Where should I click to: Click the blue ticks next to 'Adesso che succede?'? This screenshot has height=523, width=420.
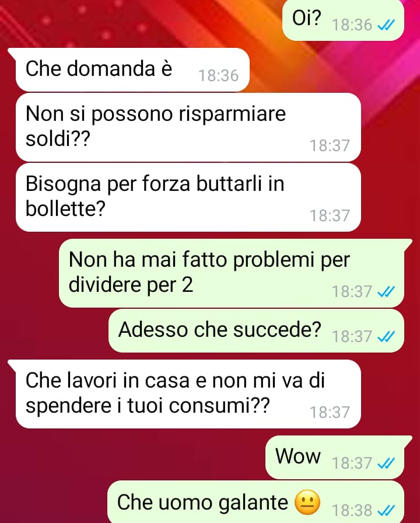click(x=386, y=337)
